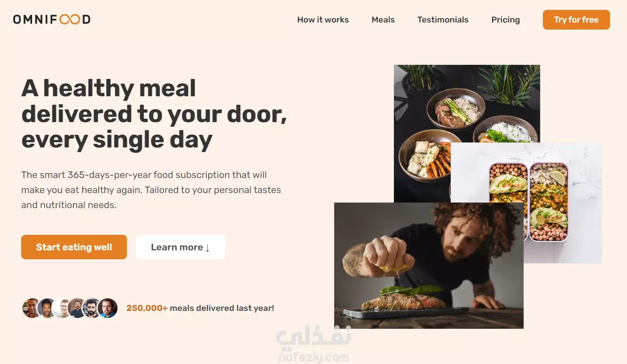The width and height of the screenshot is (627, 364).
Task: Click the fourth customer avatar in dark shirt
Action: point(77,308)
